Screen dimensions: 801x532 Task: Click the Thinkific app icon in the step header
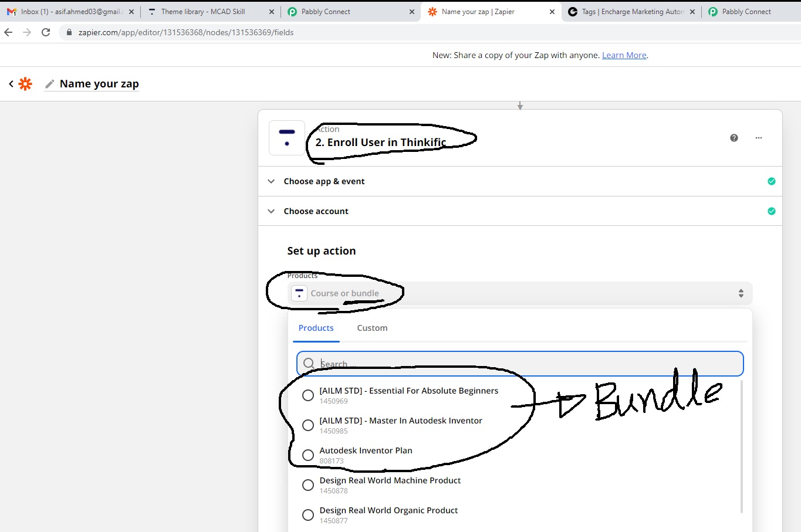(x=287, y=138)
